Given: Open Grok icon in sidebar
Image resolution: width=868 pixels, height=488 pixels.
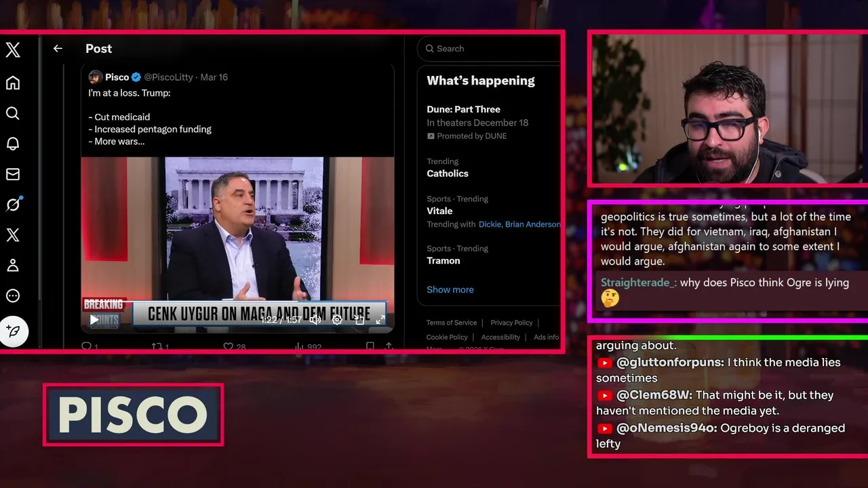Looking at the screenshot, I should [13, 205].
